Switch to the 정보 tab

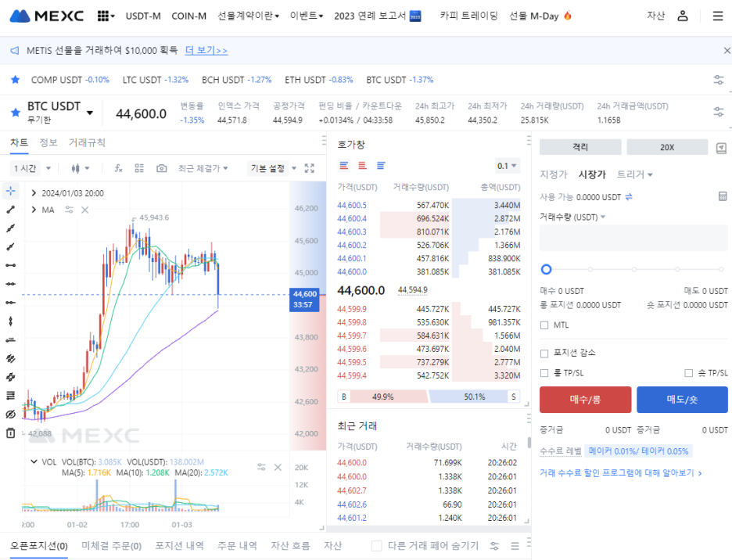[48, 142]
